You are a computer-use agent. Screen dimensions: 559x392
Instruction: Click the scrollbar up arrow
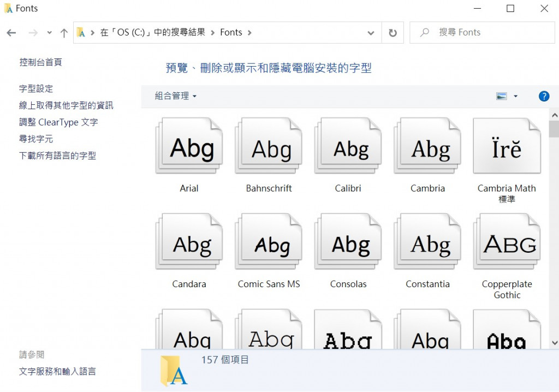(x=555, y=115)
